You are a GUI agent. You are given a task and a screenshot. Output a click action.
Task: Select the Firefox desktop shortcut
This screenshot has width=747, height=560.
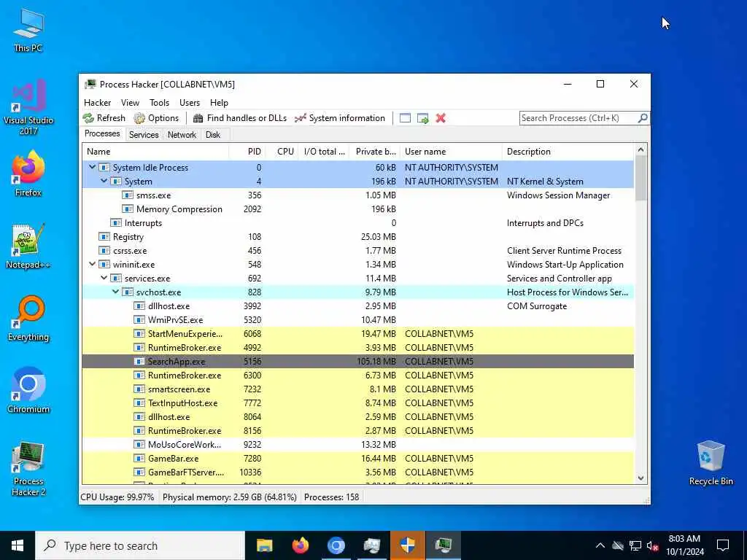click(28, 174)
